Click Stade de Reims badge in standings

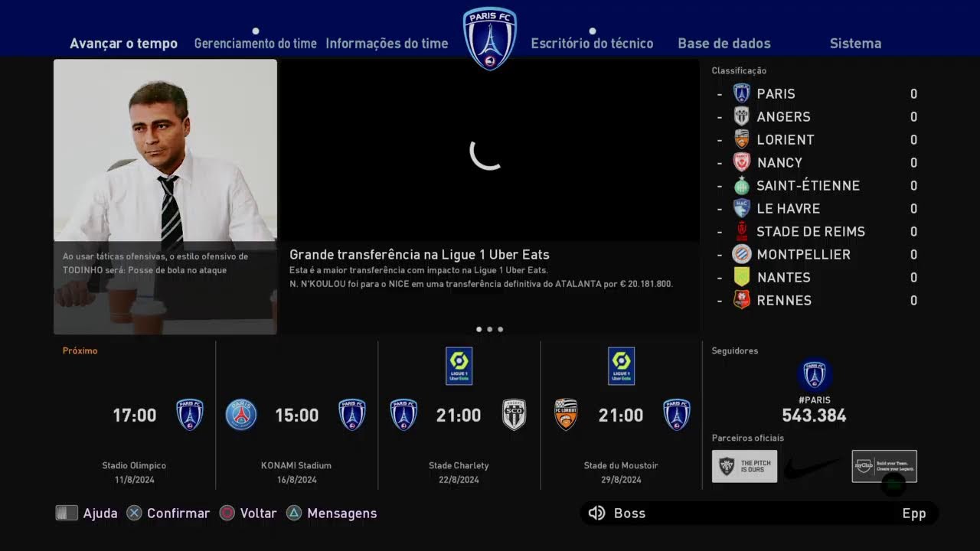tap(741, 231)
